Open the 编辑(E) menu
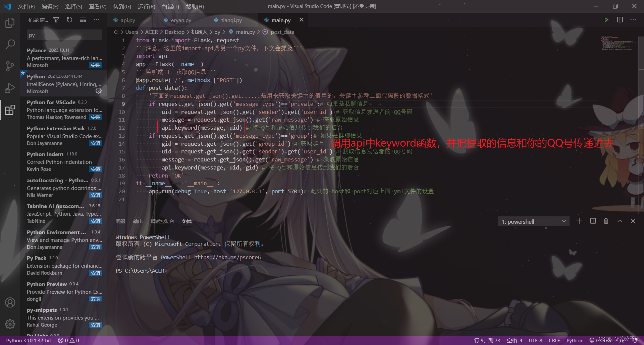This screenshot has width=644, height=345. (50, 6)
